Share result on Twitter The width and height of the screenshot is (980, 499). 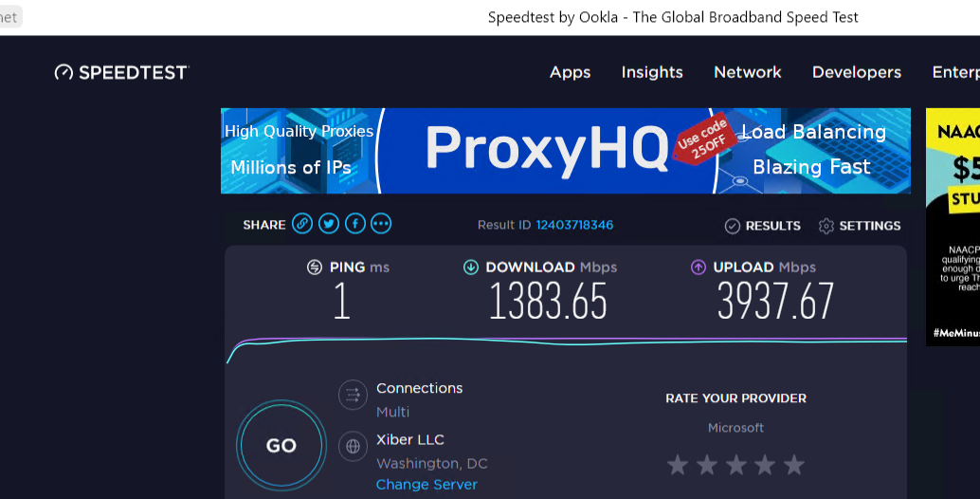pyautogui.click(x=329, y=224)
